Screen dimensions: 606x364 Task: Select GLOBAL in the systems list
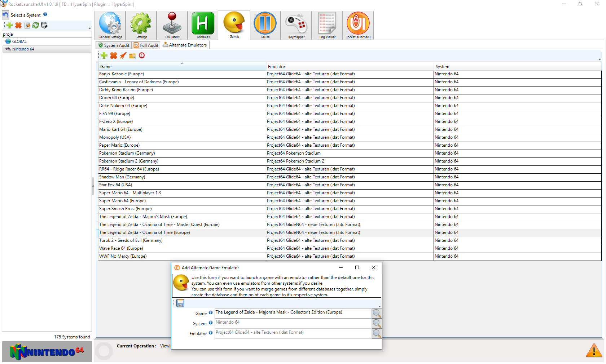pyautogui.click(x=47, y=41)
